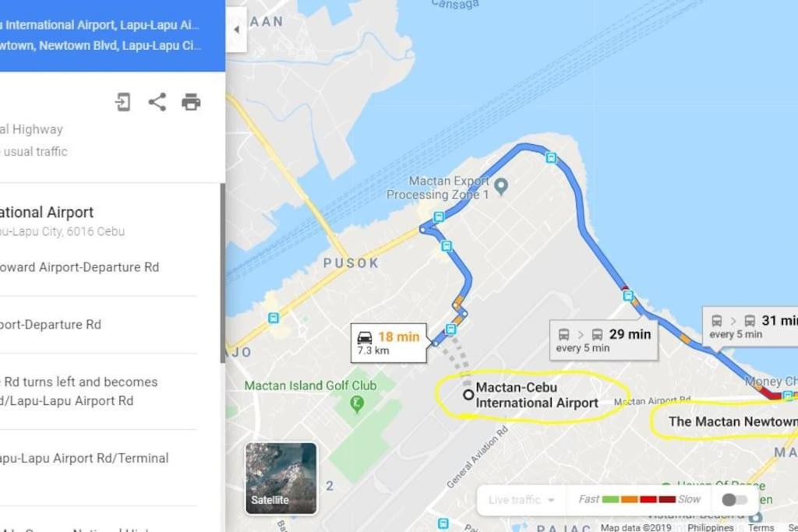The image size is (798, 532).
Task: Choose the 29 min transit route option
Action: tap(604, 340)
